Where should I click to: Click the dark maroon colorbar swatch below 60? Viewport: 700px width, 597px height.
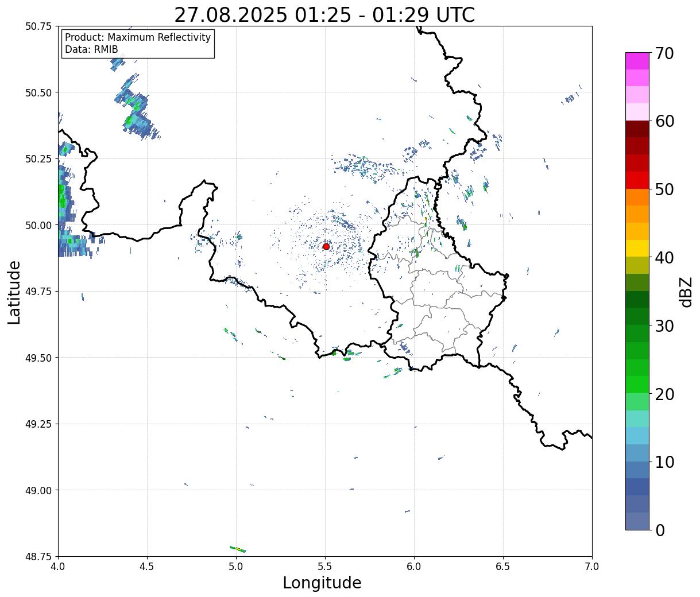[637, 129]
